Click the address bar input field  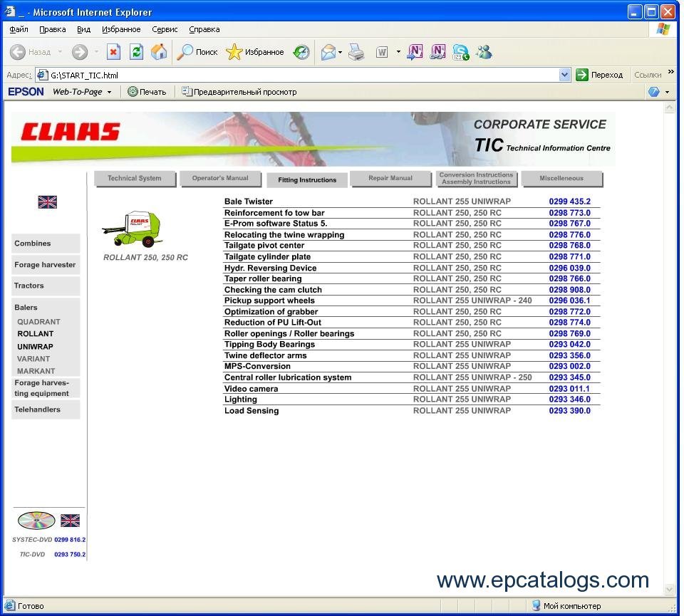tap(304, 75)
